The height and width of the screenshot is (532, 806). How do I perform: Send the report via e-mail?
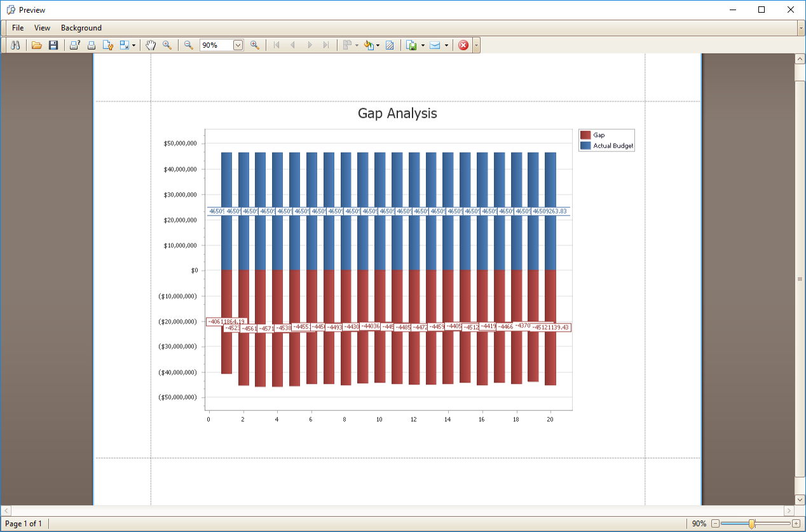(x=435, y=45)
